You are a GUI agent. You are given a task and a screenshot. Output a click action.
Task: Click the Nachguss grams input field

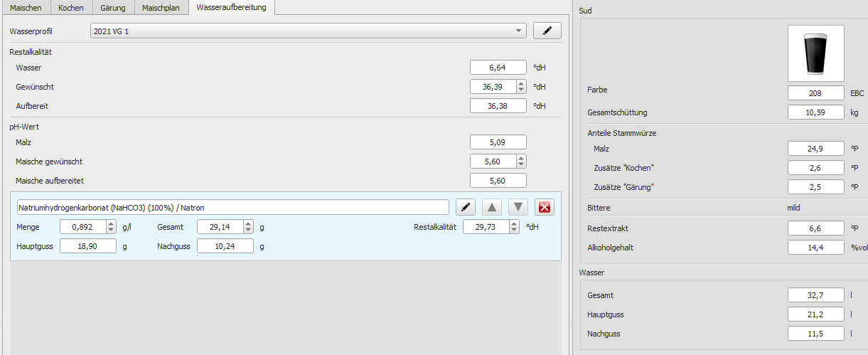click(x=225, y=246)
